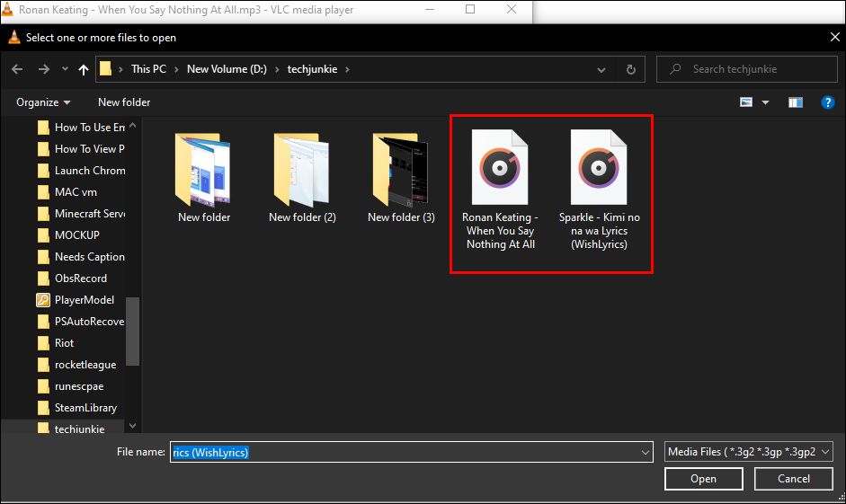Go back using the back arrow
The width and height of the screenshot is (846, 504).
17,69
